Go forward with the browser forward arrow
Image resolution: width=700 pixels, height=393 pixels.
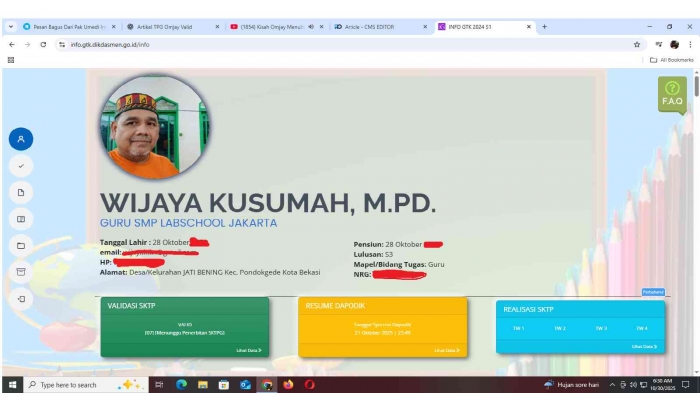click(27, 45)
